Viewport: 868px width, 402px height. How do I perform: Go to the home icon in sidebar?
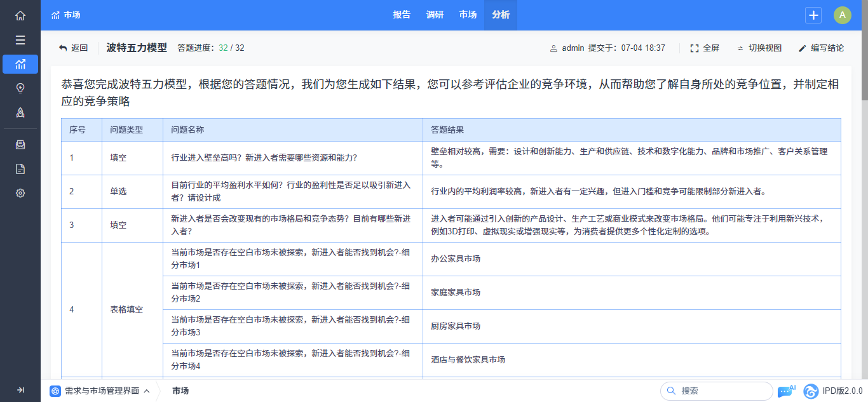[20, 15]
